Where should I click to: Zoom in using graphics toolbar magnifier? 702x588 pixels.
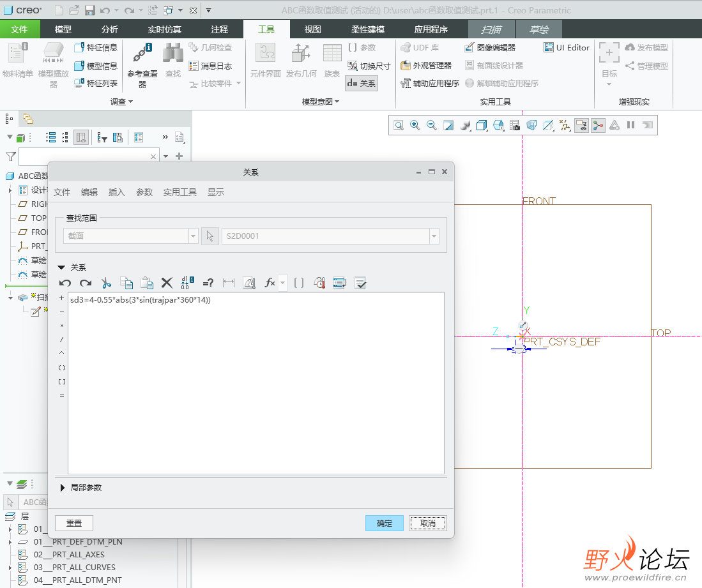[x=415, y=125]
